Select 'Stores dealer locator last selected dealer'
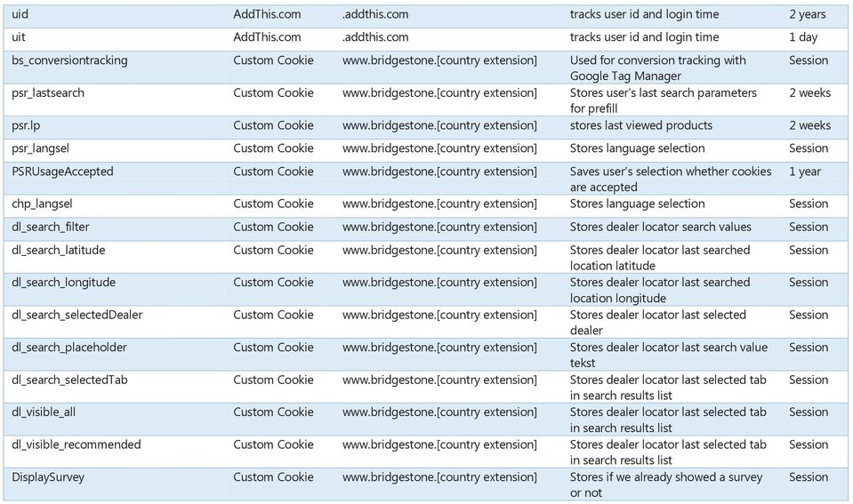The image size is (853, 504). [x=657, y=323]
